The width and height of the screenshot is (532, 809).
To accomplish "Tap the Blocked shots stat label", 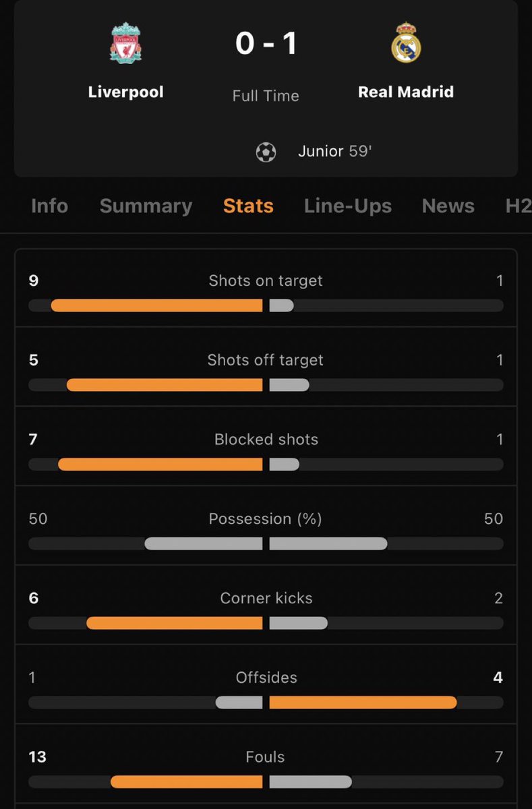I will [x=266, y=440].
